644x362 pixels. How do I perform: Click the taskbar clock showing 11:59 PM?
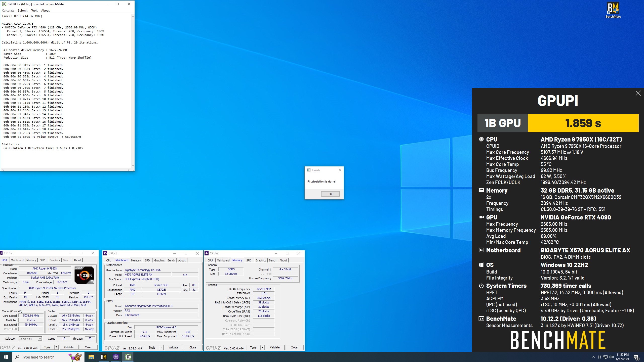pos(622,357)
